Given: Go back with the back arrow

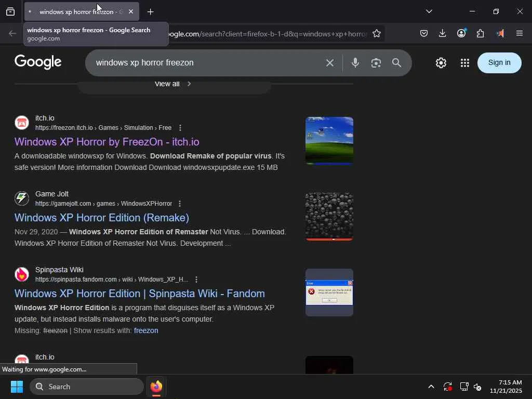Looking at the screenshot, I should [x=12, y=33].
